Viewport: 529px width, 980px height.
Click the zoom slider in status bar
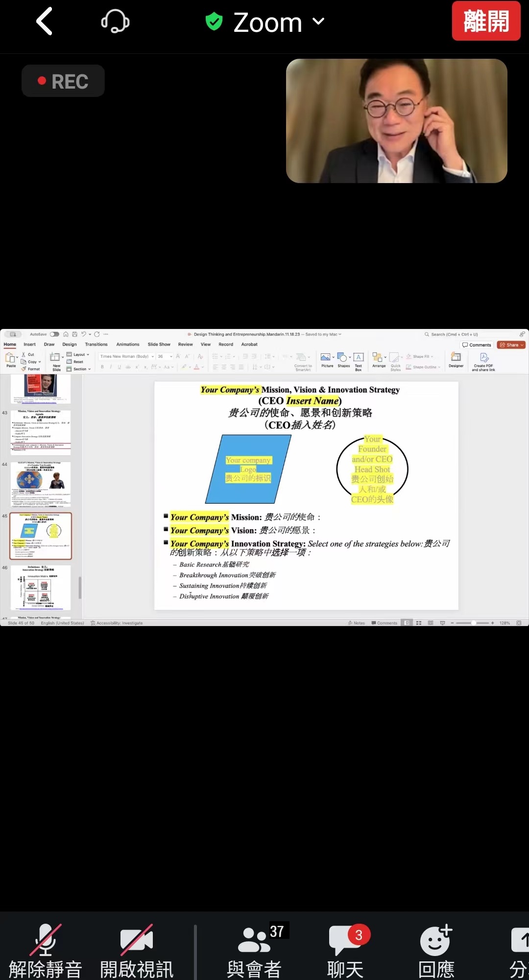click(x=473, y=623)
